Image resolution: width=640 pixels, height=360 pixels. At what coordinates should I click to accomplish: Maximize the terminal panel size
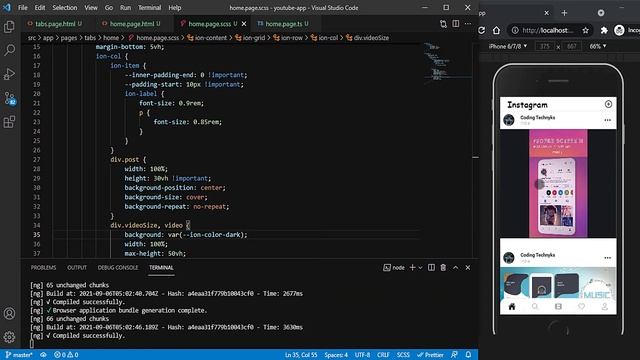pyautogui.click(x=456, y=267)
